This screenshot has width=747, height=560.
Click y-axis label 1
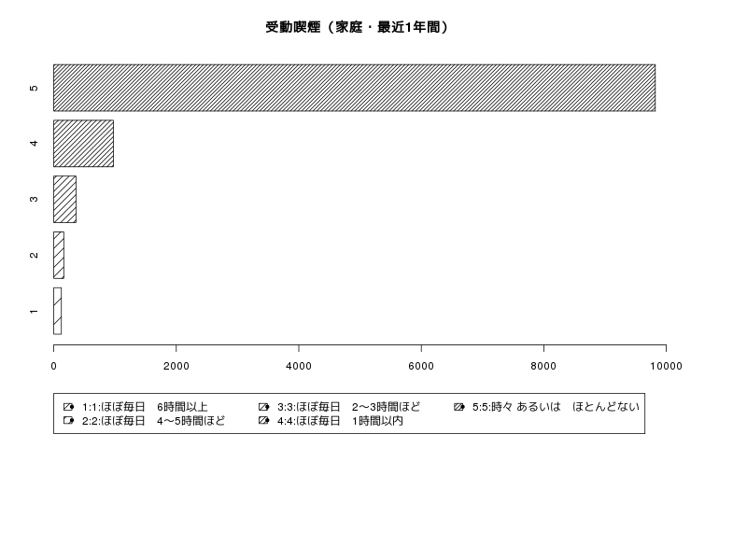pos(34,311)
